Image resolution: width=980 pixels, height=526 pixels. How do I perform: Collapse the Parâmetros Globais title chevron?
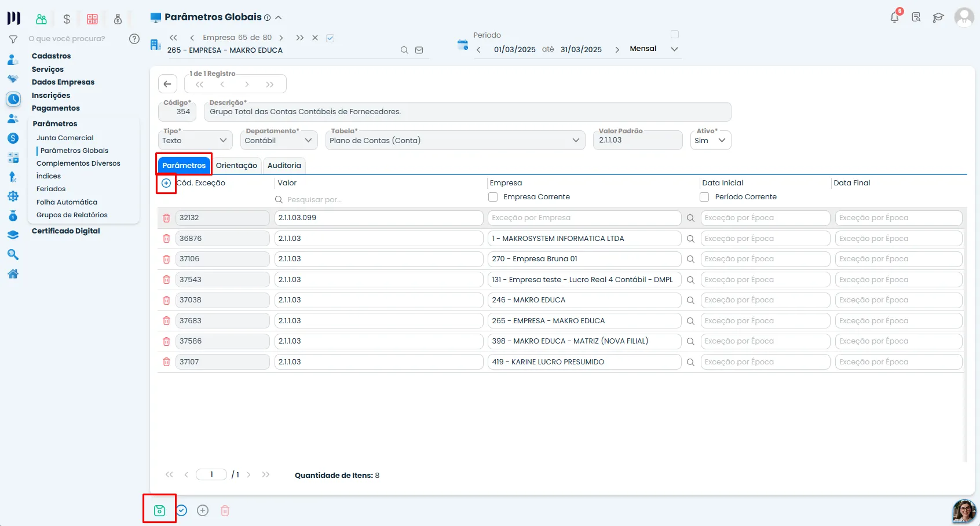pos(279,17)
